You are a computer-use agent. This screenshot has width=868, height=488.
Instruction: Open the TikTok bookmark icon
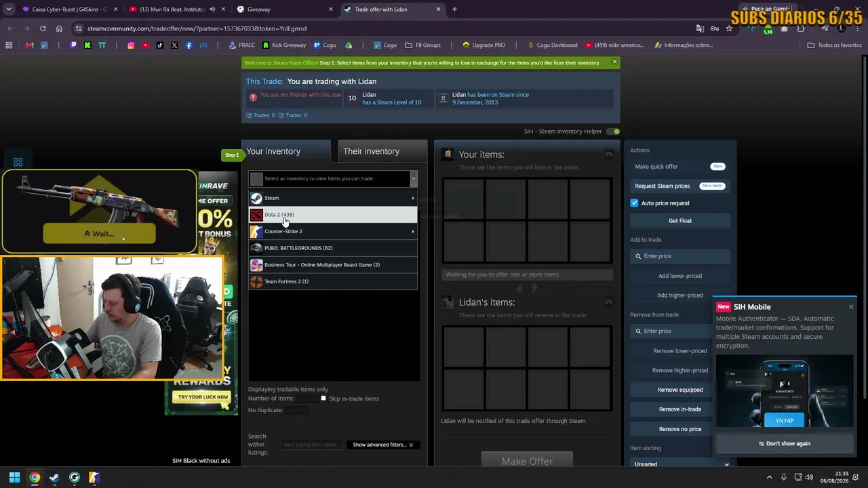pos(160,45)
